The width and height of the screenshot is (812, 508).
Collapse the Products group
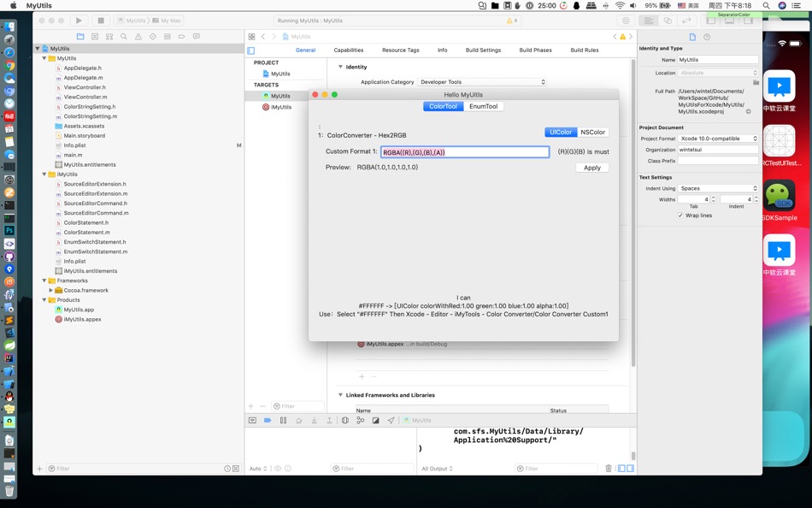[x=44, y=300]
